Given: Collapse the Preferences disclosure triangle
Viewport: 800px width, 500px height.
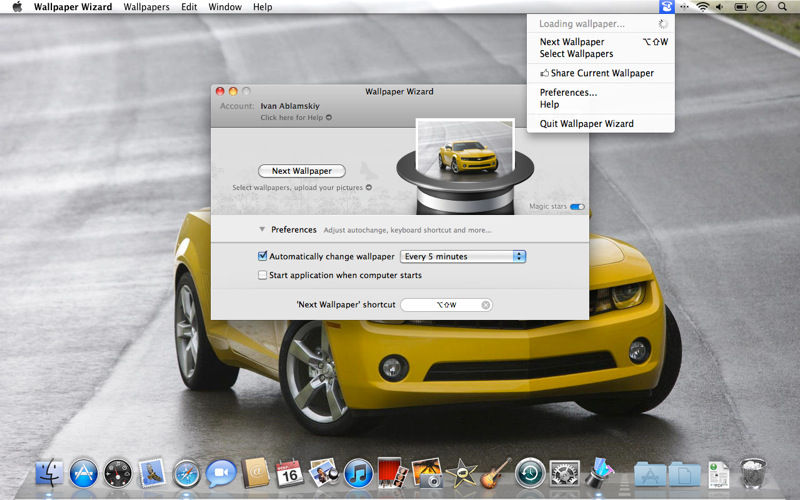Looking at the screenshot, I should 262,230.
